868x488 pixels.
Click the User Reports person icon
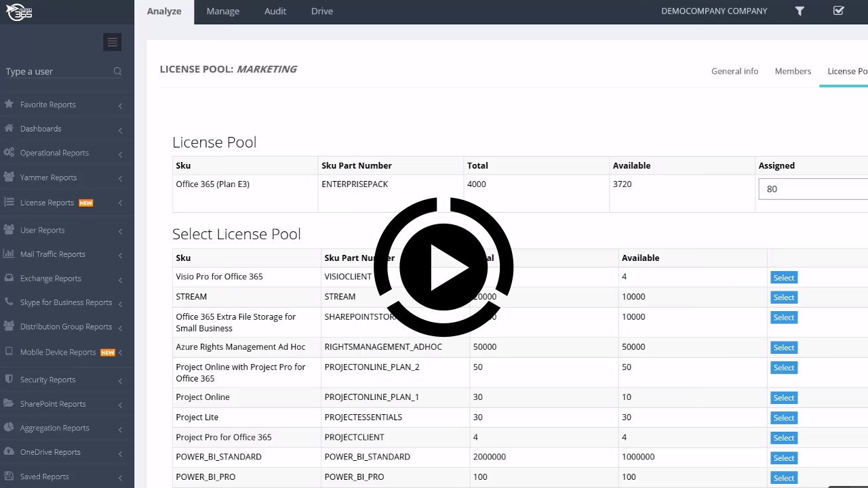click(x=9, y=230)
